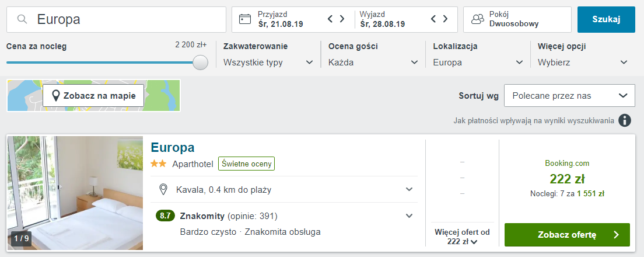The height and width of the screenshot is (257, 644).
Task: Open the Zakwaterowanie type dropdown
Action: point(268,62)
